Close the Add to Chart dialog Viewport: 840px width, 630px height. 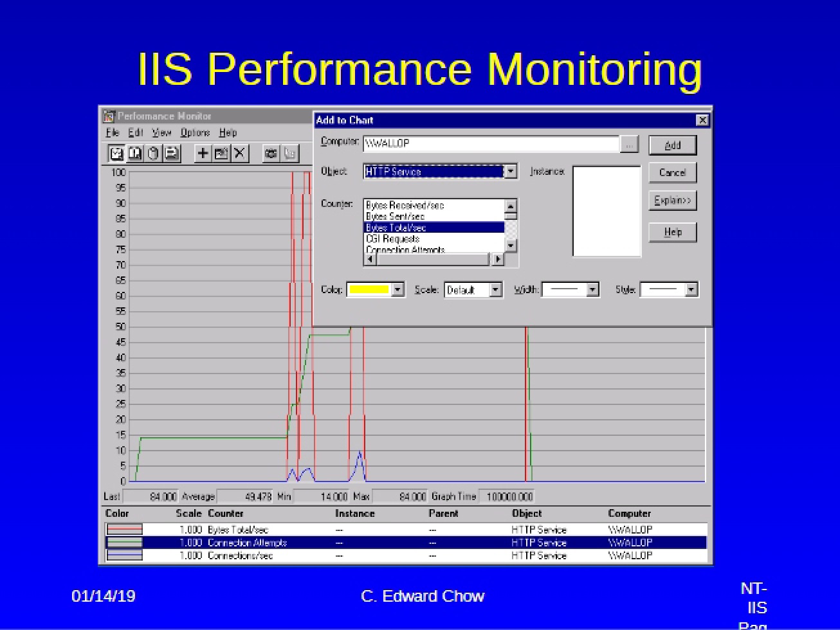pyautogui.click(x=702, y=120)
